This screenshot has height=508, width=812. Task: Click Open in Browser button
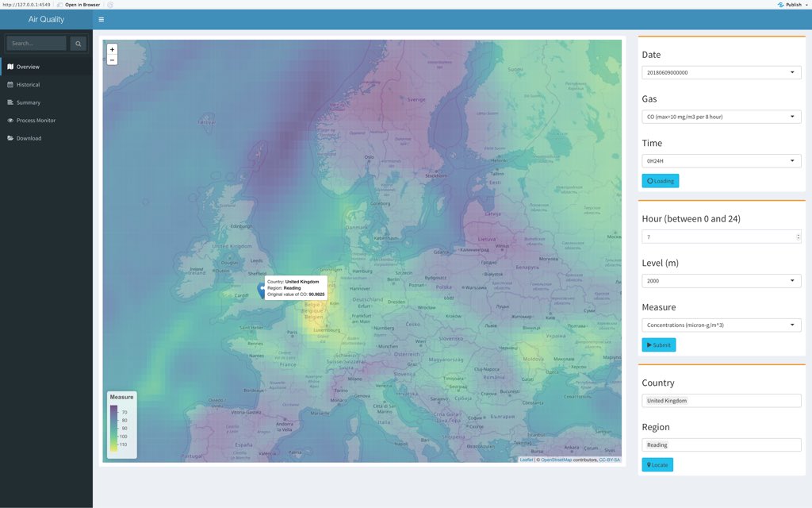79,5
